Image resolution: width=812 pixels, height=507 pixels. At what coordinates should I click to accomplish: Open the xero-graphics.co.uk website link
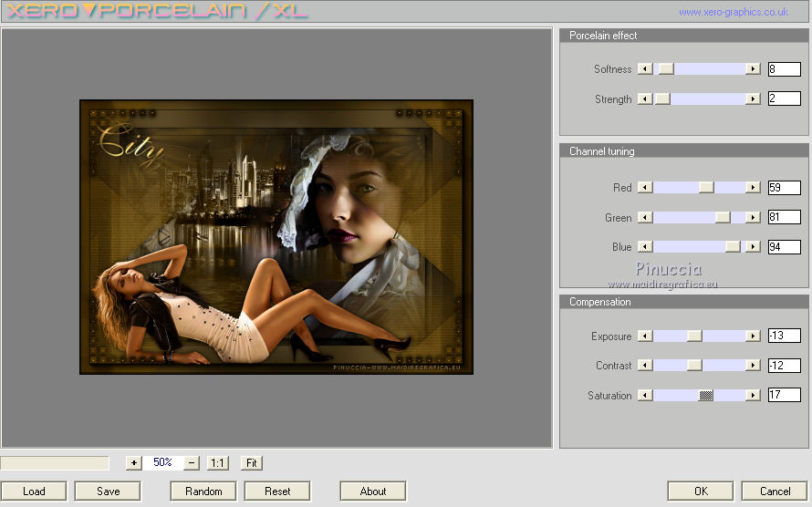tap(733, 12)
